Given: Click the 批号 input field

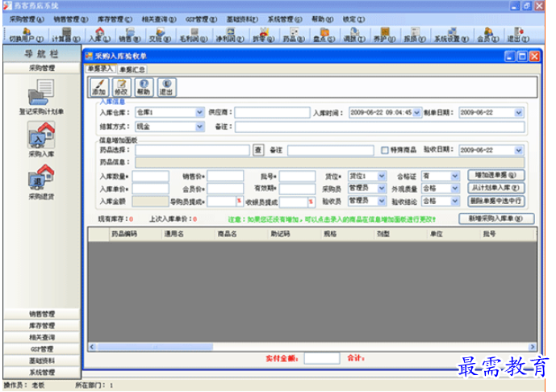Looking at the screenshot, I should 297,176.
